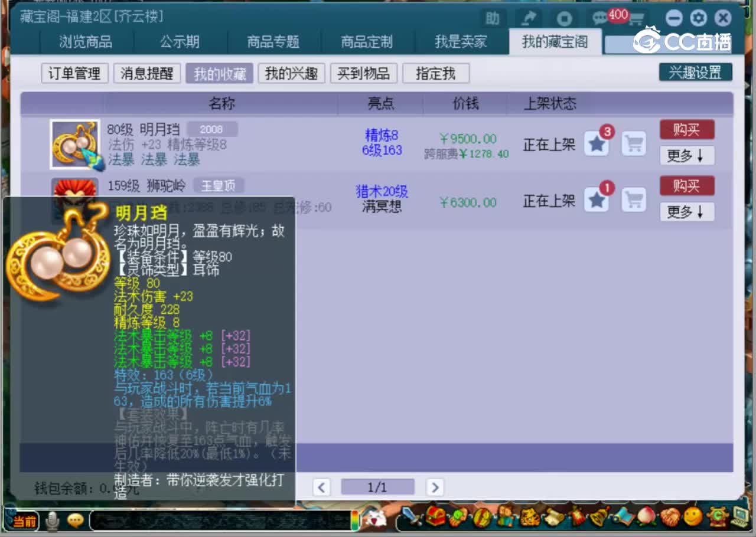This screenshot has width=756, height=537.
Task: Click the handshake friends icon
Action: [670, 517]
